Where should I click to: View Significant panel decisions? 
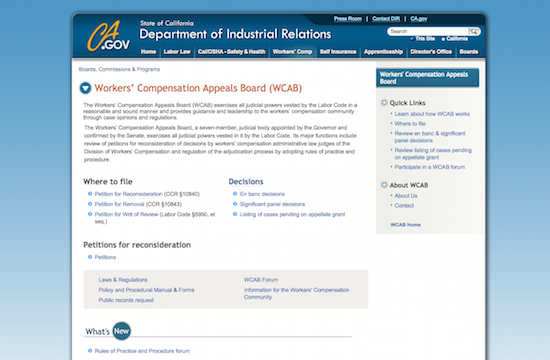[273, 204]
